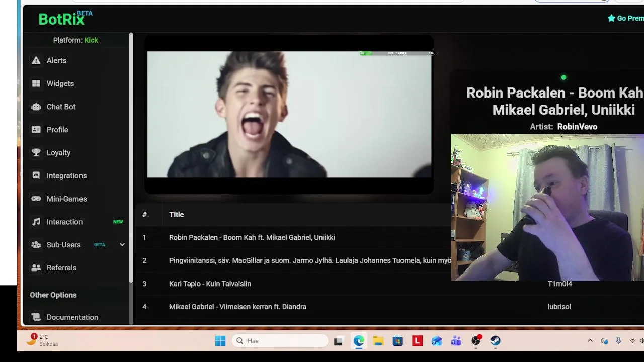Select the Mini-Games menu item

(67, 199)
